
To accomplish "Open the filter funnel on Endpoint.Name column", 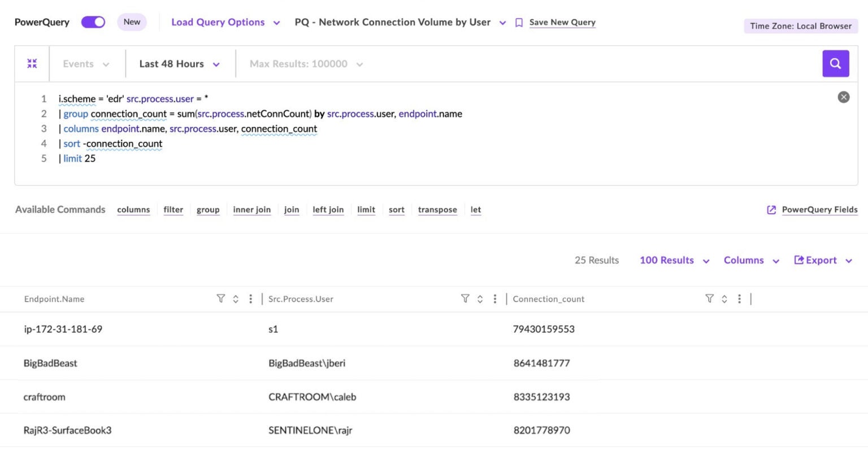I will [221, 298].
